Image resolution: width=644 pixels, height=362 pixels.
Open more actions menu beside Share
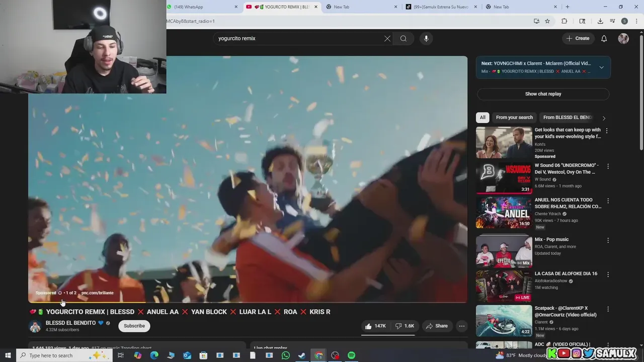point(461,326)
